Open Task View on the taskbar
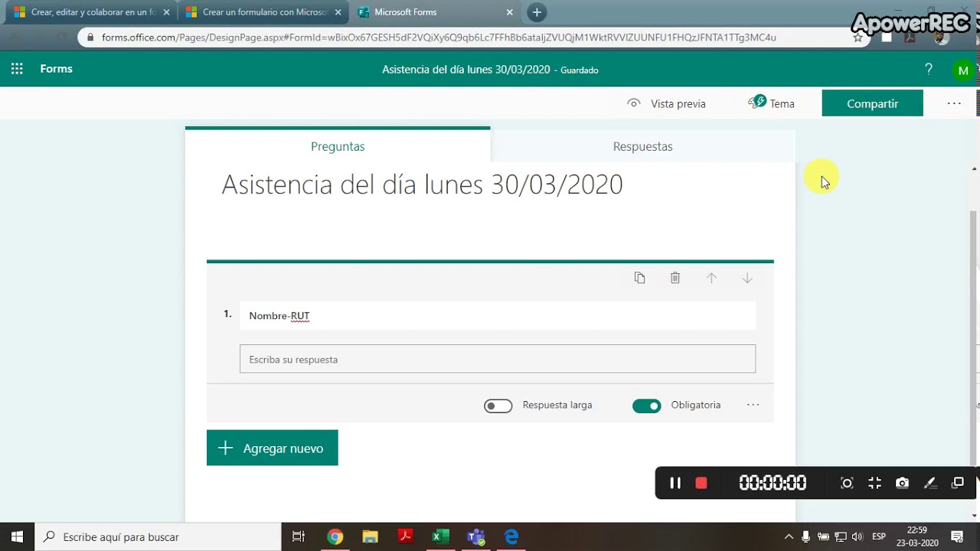The width and height of the screenshot is (980, 551). (299, 536)
